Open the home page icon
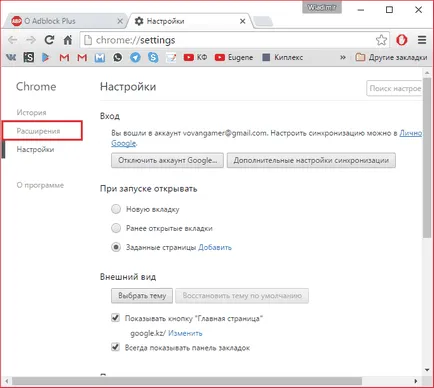This screenshot has height=388, width=434. click(68, 40)
